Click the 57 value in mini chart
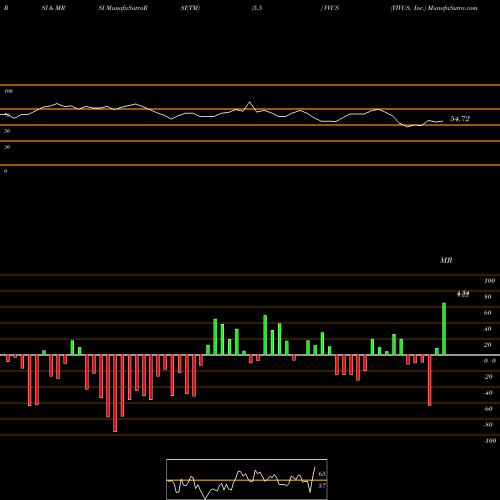Viewport: 500px width, 500px height. (322, 486)
